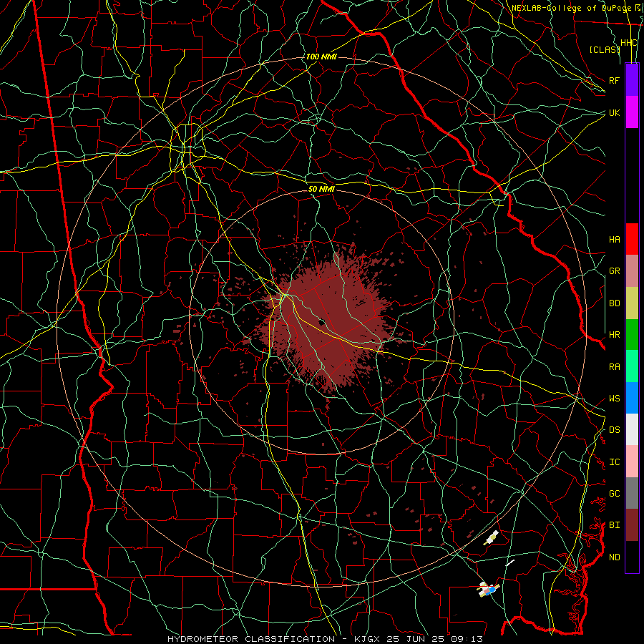Click the blue and pink echo cluster
644x644 pixels.
489,590
